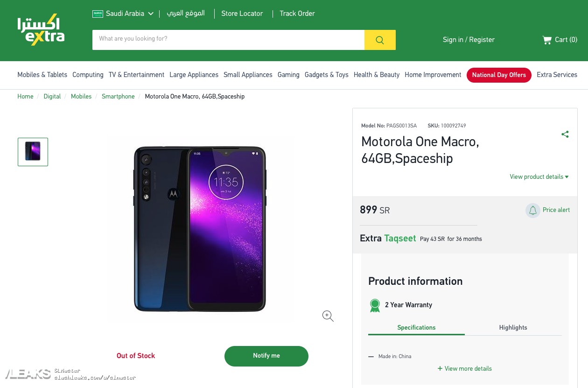Open the Mobiles & Tablets menu
Image resolution: width=588 pixels, height=388 pixels.
(x=42, y=75)
